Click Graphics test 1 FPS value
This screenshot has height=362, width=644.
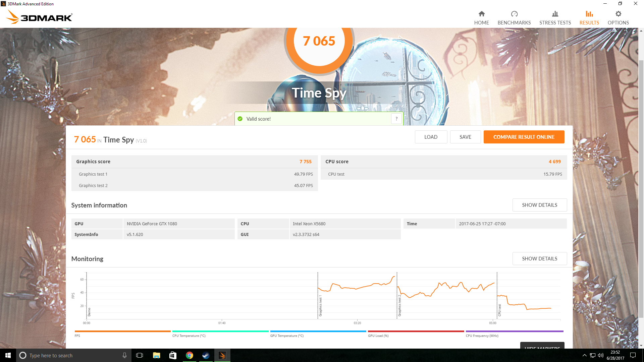(303, 174)
